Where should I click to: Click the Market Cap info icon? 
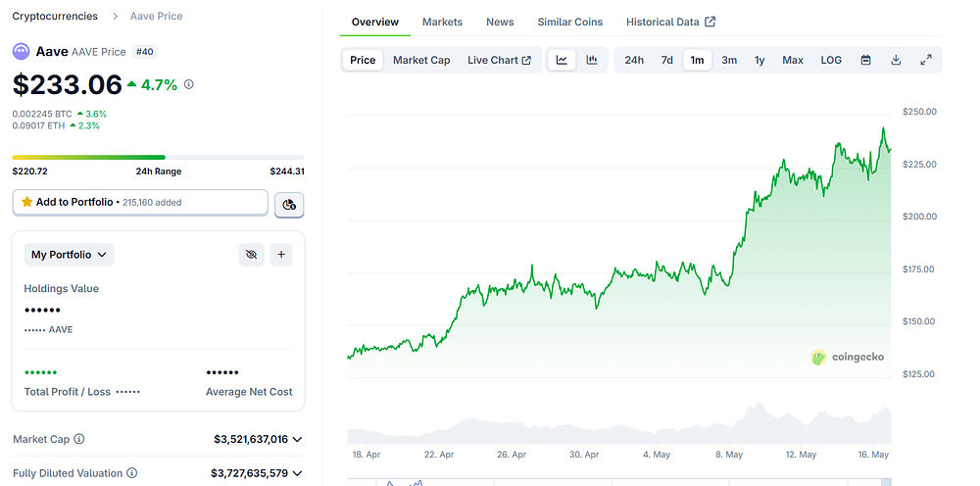pos(78,439)
